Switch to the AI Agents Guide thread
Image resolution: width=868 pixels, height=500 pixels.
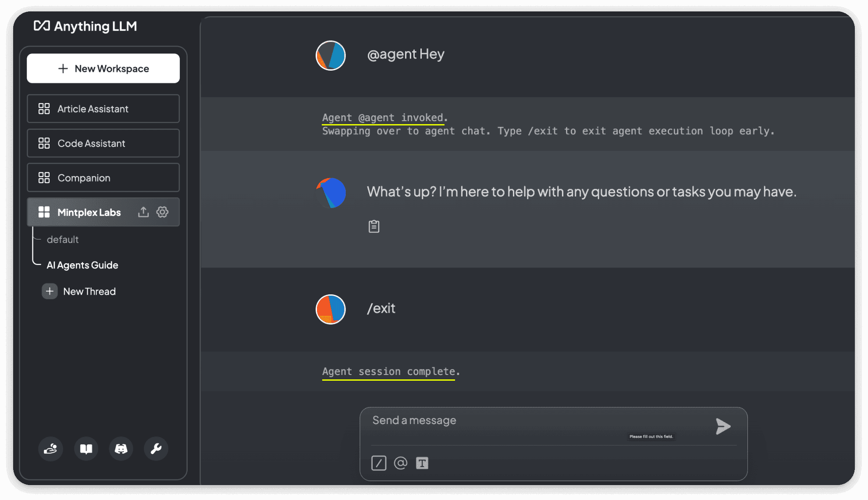coord(82,265)
